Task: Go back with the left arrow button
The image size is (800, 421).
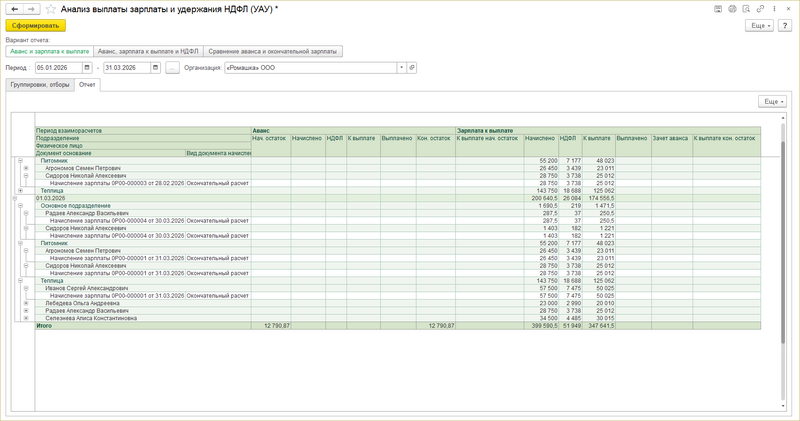Action: pyautogui.click(x=14, y=9)
